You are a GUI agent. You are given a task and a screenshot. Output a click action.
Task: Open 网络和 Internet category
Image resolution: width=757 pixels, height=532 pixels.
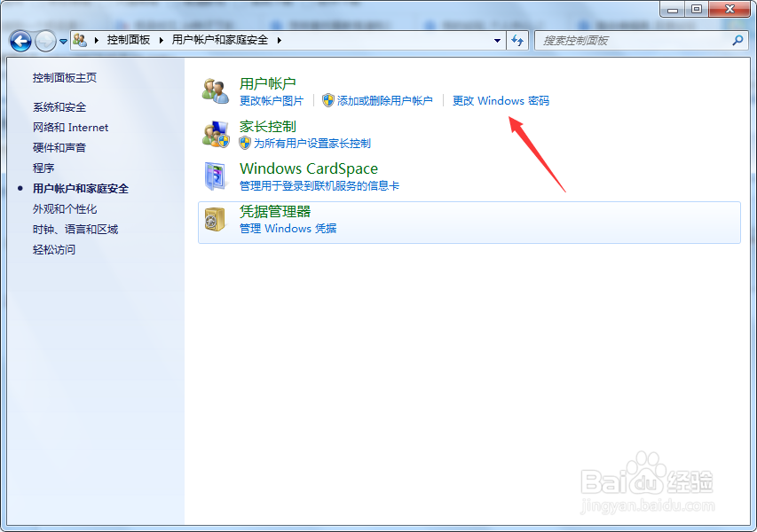click(x=70, y=128)
